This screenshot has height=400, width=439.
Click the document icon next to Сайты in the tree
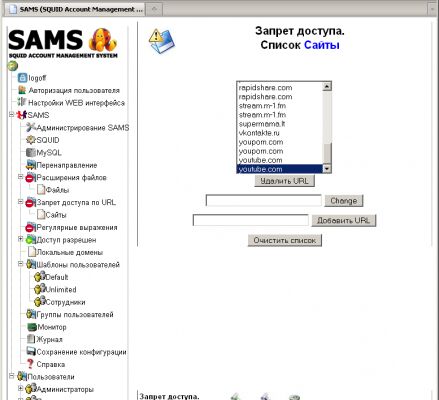coord(41,215)
